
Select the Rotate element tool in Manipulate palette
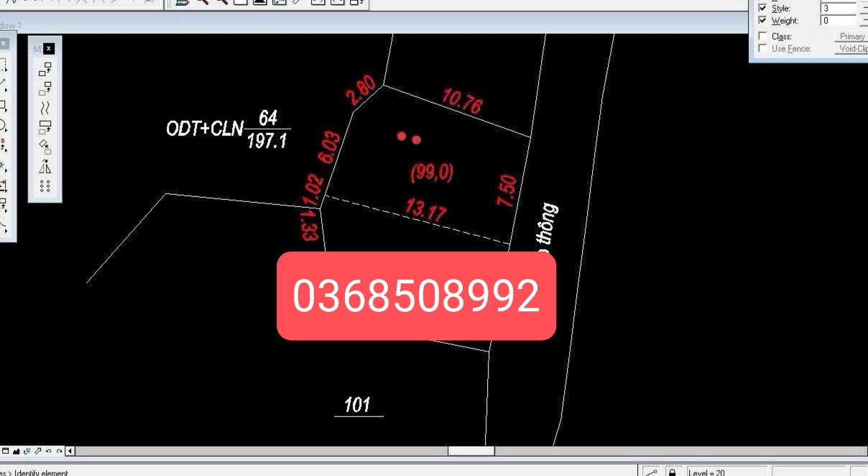click(x=45, y=147)
